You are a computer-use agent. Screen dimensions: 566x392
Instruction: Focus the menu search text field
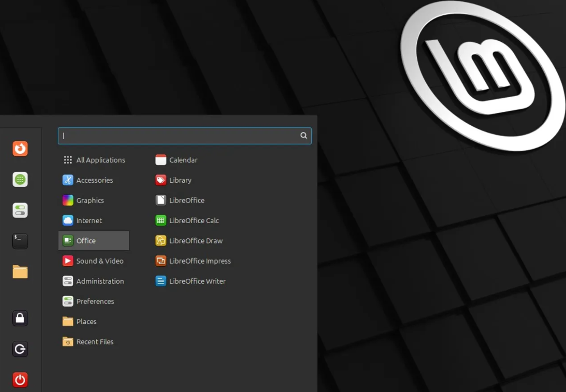(185, 136)
